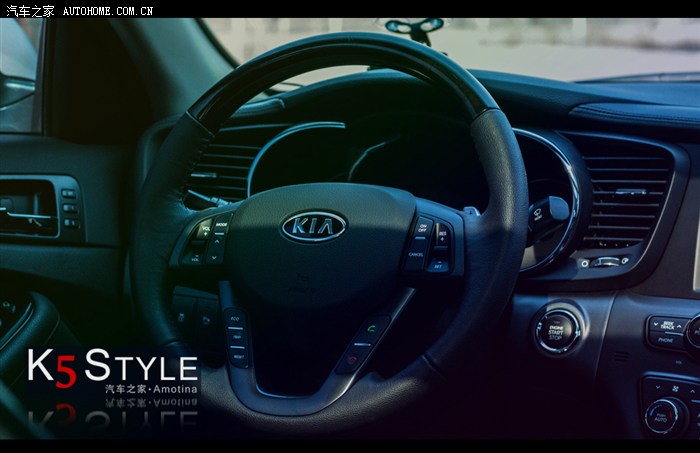Tap the RESET button on the wheel
This screenshot has width=700, height=453.
(x=239, y=356)
